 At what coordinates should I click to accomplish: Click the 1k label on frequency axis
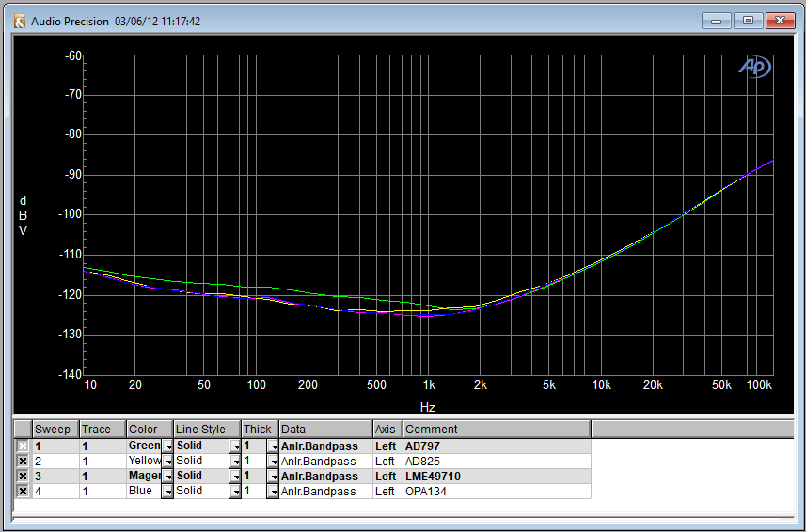pos(429,384)
